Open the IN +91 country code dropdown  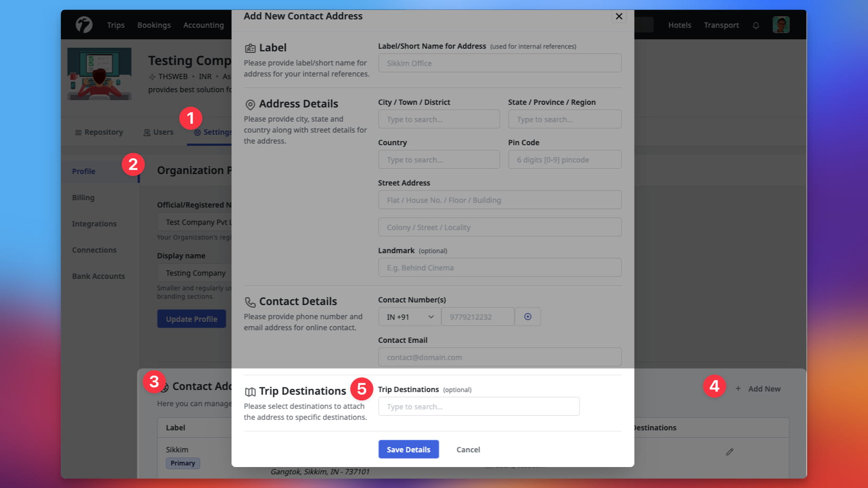[409, 317]
